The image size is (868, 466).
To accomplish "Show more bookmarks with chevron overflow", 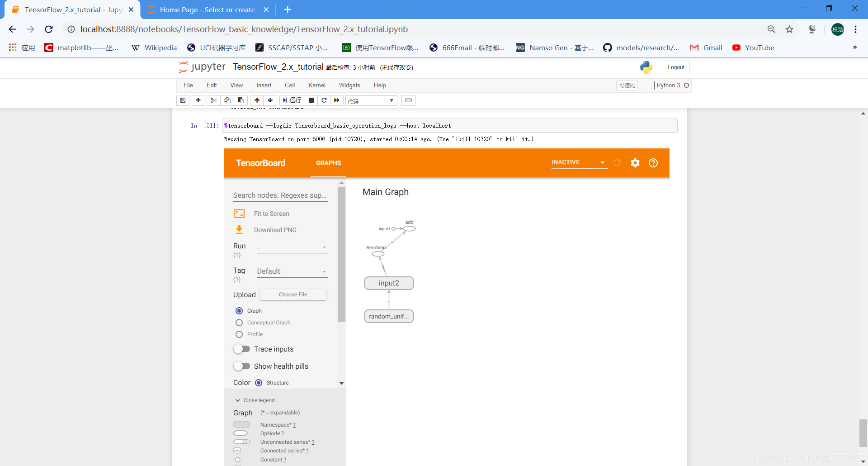I will 854,48.
